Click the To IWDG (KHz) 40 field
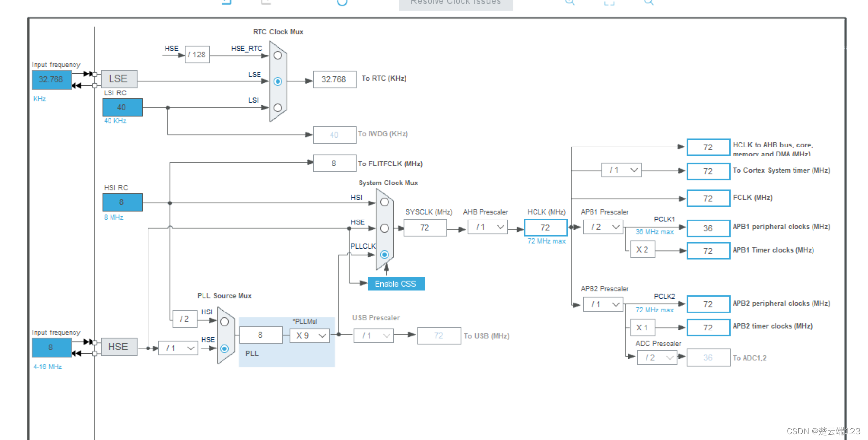The image size is (868, 440). [x=334, y=135]
